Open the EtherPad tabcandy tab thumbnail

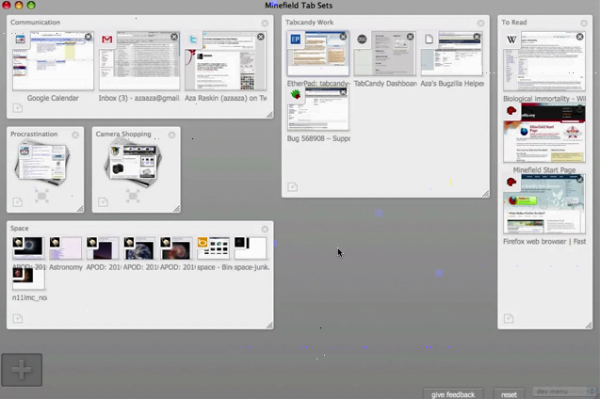click(318, 54)
